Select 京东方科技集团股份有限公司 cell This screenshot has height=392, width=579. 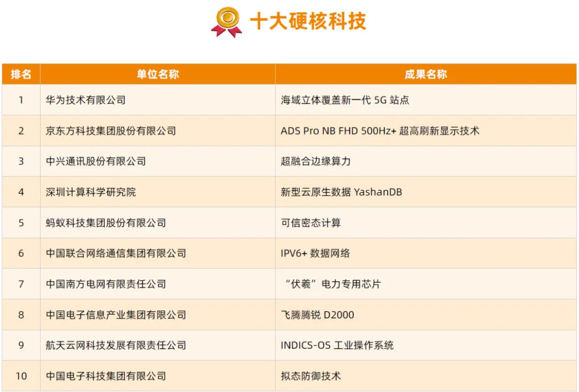click(158, 131)
